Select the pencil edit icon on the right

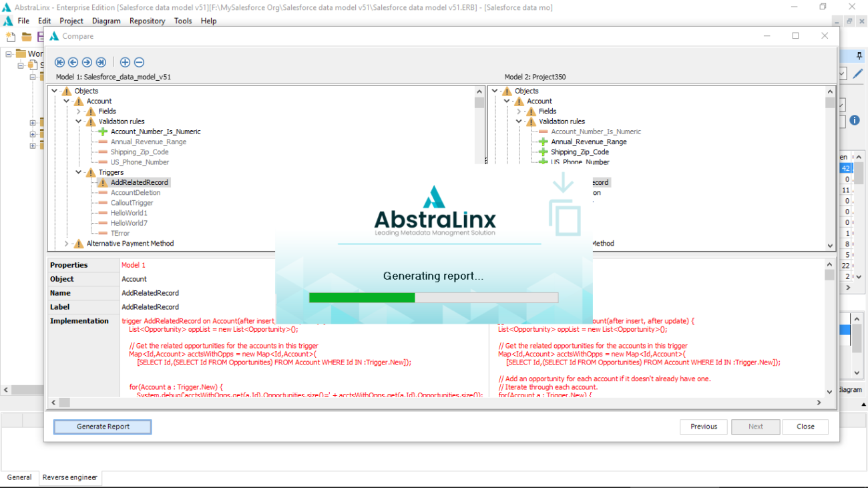coord(859,73)
